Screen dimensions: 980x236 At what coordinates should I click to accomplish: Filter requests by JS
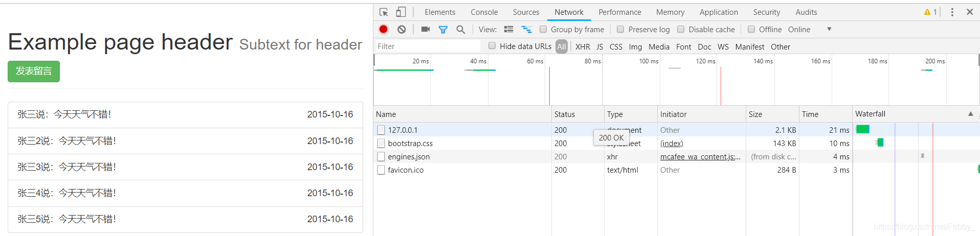point(599,47)
